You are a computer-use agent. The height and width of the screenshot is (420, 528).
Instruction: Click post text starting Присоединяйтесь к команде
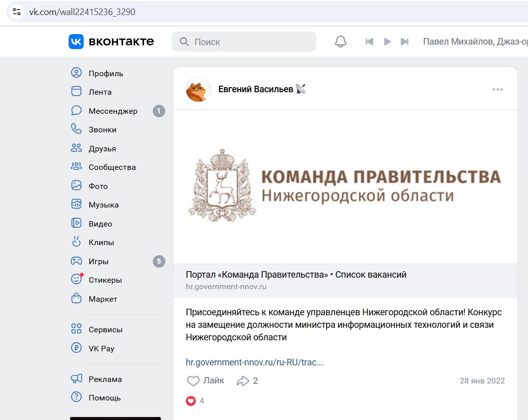click(344, 325)
